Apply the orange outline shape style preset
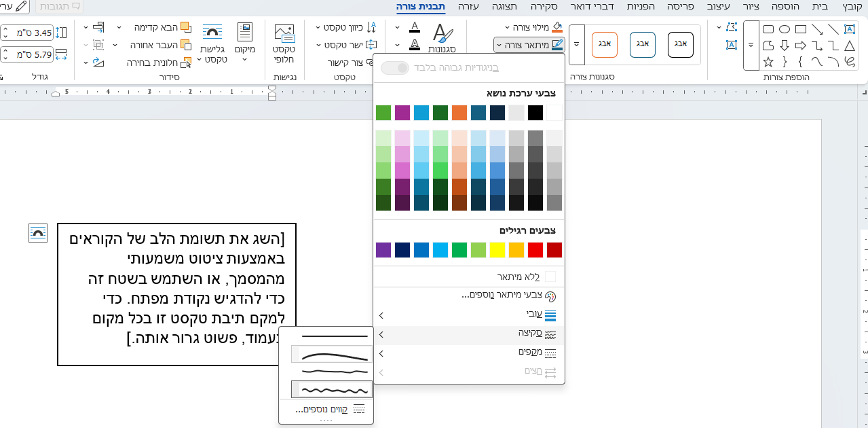 (605, 44)
